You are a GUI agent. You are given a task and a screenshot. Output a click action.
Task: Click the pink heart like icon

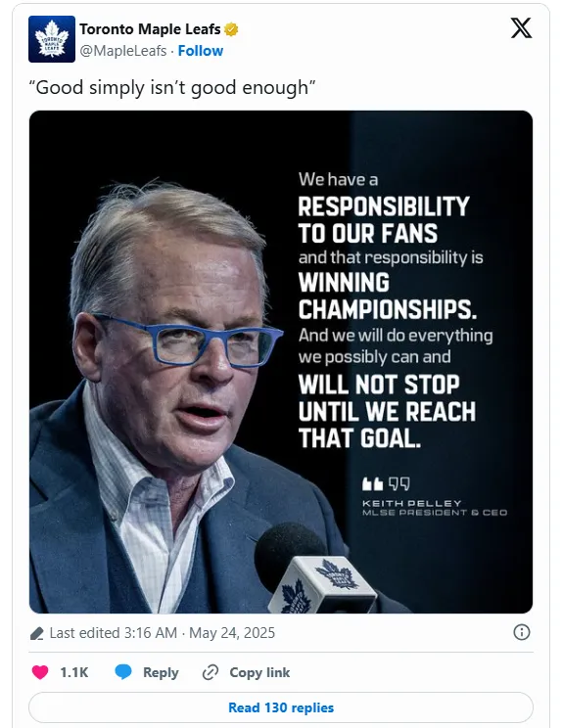[40, 672]
